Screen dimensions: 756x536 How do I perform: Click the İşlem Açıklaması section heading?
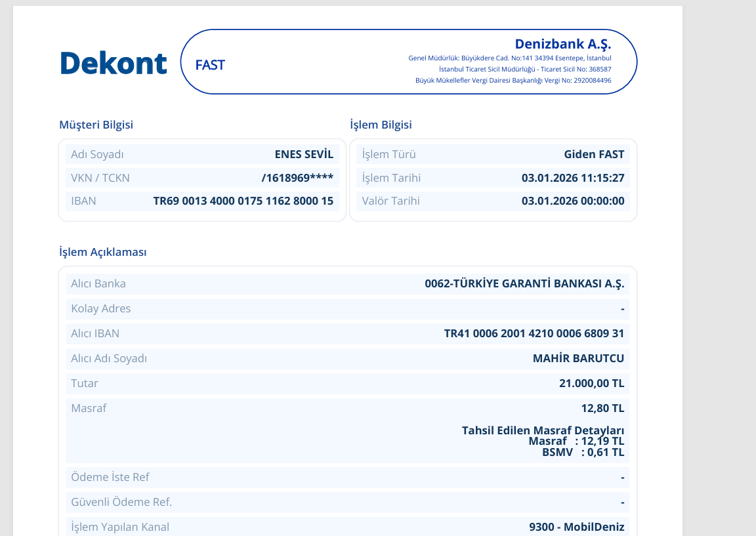click(102, 252)
